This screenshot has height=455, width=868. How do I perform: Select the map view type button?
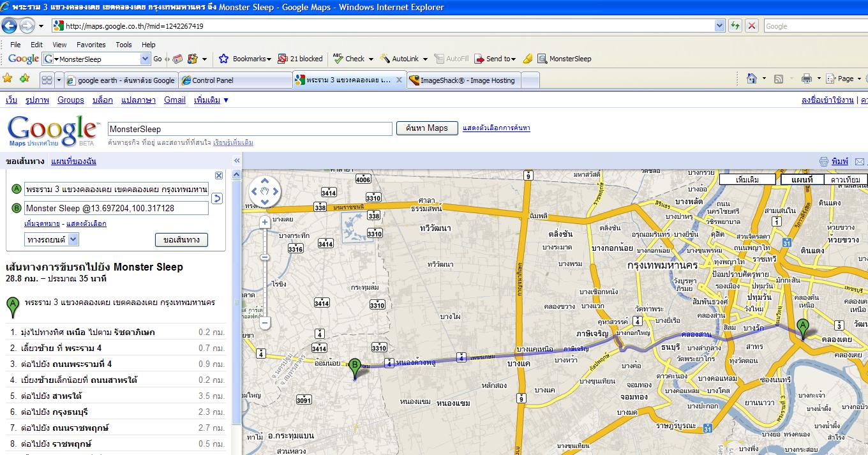[x=802, y=179]
